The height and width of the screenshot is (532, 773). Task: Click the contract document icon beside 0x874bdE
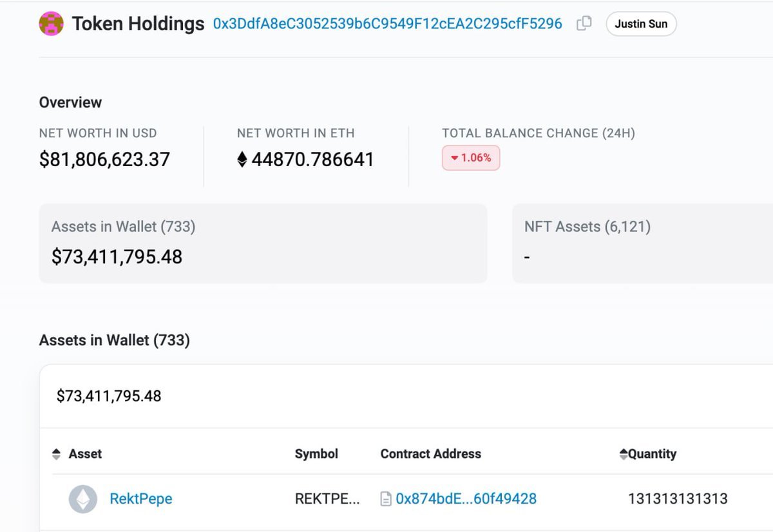pos(386,499)
